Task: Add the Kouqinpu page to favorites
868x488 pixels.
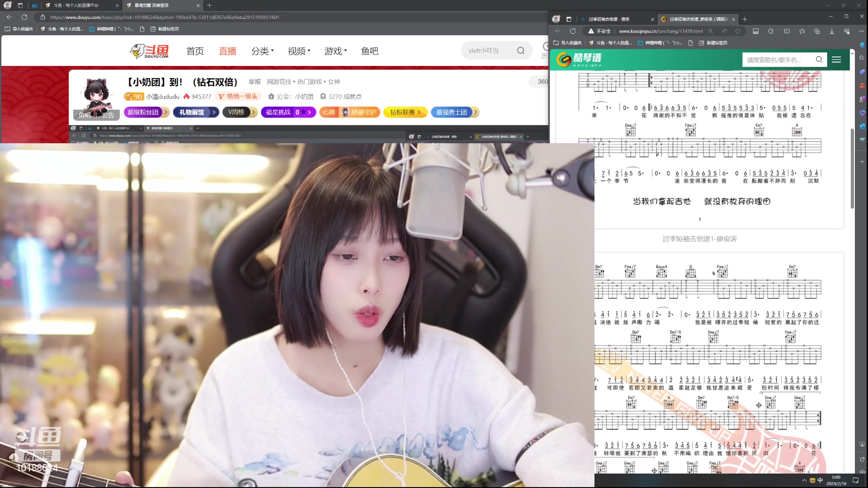Action: click(738, 31)
